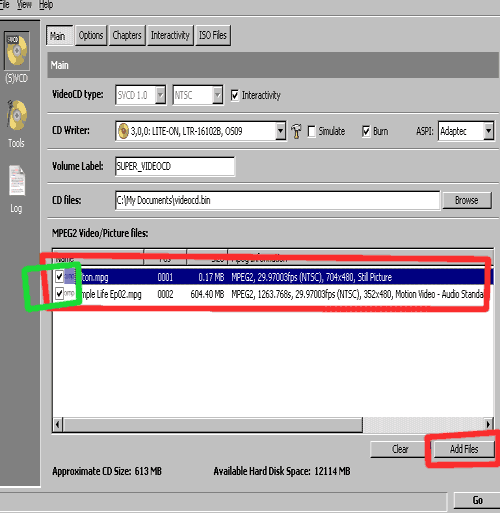Image resolution: width=500 pixels, height=513 pixels.
Task: Enable the Simulate checkbox
Action: 311,131
